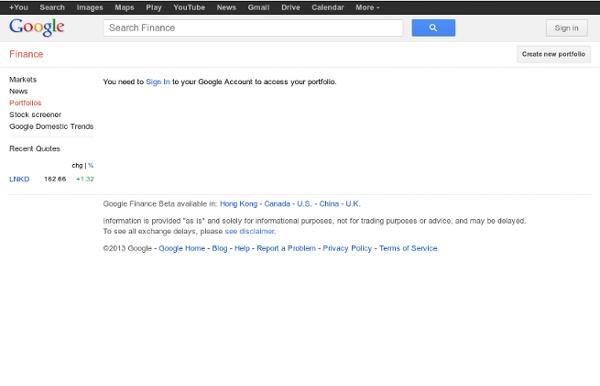Open Hong Kong edition link
This screenshot has height=386, width=600.
click(238, 204)
